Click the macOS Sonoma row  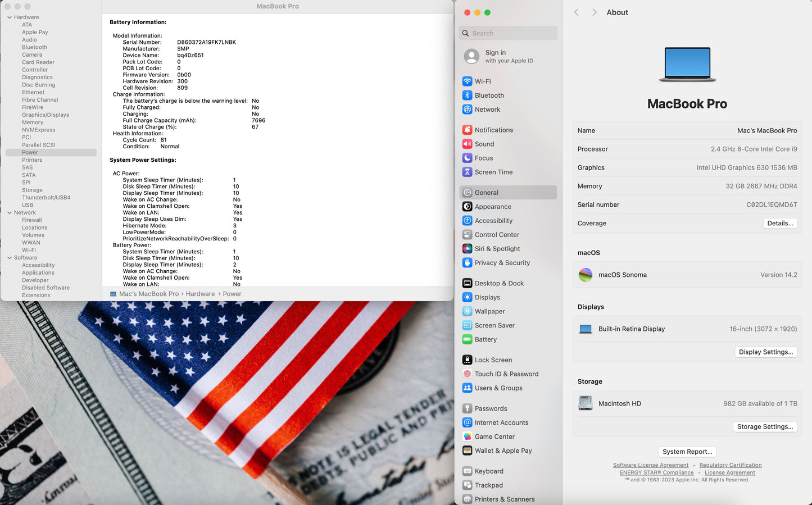pos(687,275)
